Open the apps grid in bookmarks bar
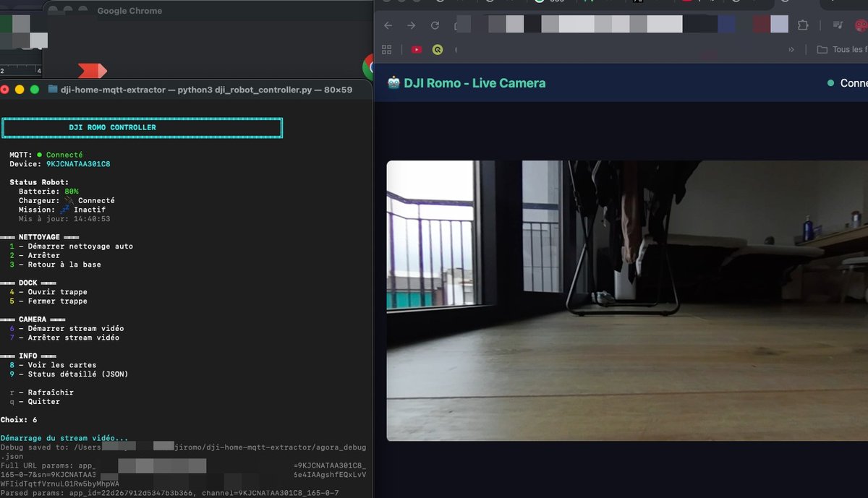The image size is (868, 498). (x=387, y=49)
